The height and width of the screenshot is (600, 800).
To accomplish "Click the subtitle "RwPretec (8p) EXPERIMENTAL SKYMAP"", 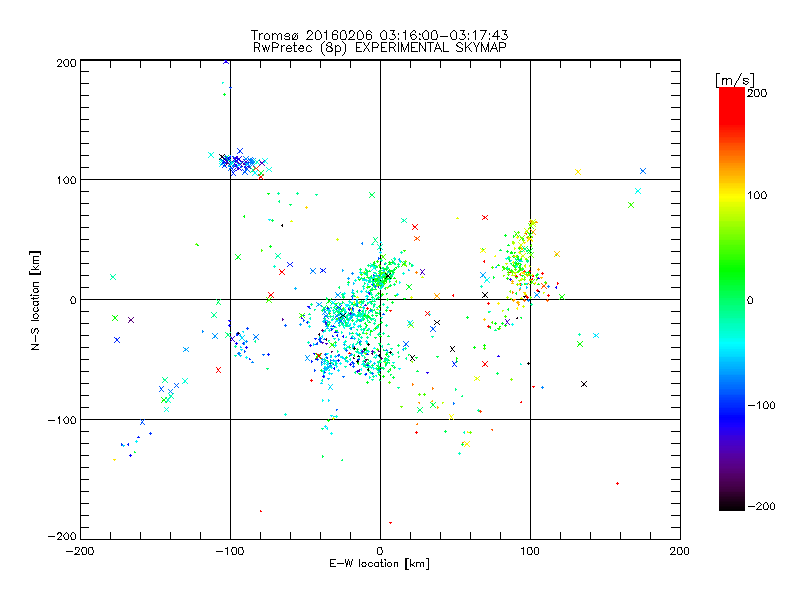I will tap(380, 48).
